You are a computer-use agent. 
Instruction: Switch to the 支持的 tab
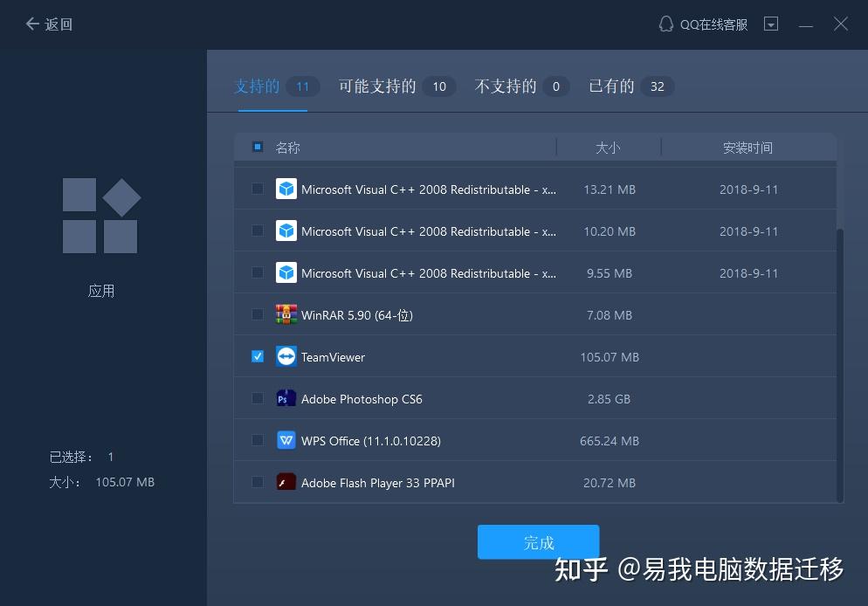coord(276,86)
